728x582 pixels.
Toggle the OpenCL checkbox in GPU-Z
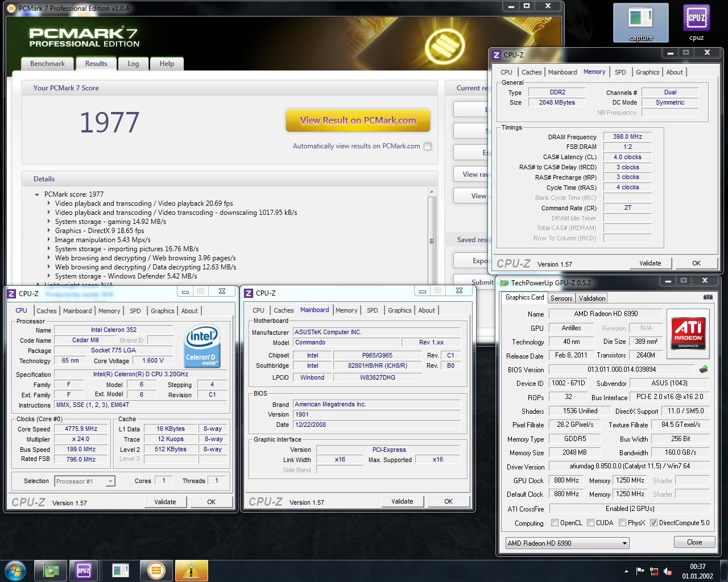point(555,522)
